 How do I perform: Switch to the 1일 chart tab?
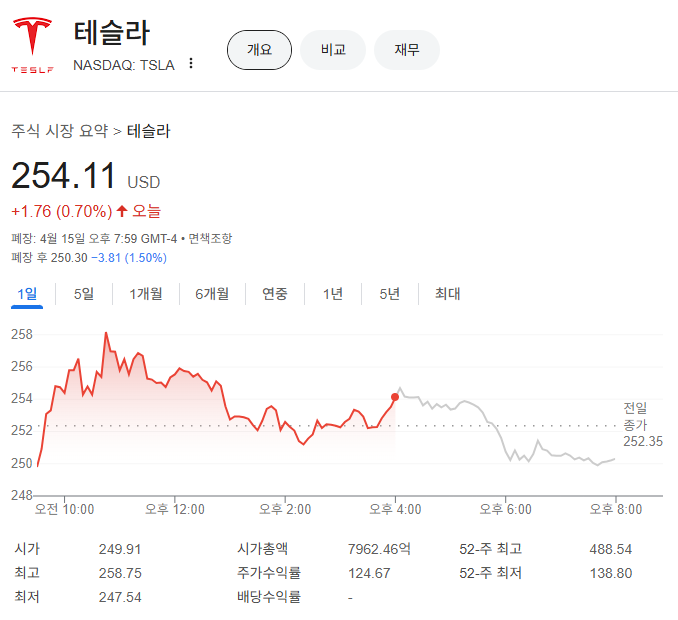27,294
